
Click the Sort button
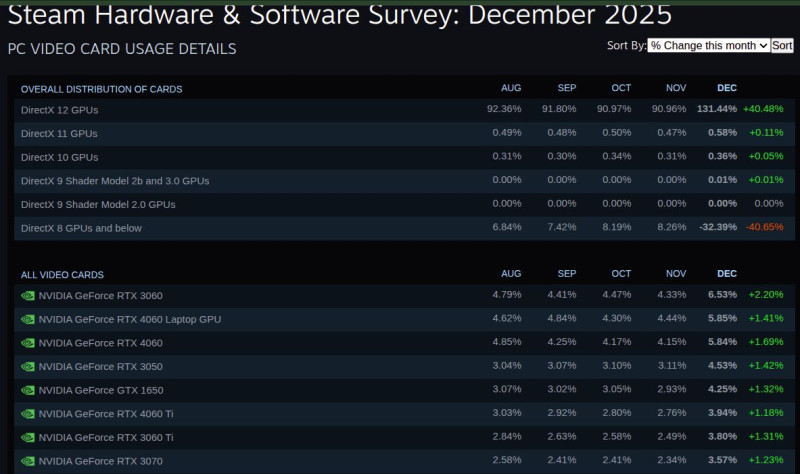tap(782, 45)
